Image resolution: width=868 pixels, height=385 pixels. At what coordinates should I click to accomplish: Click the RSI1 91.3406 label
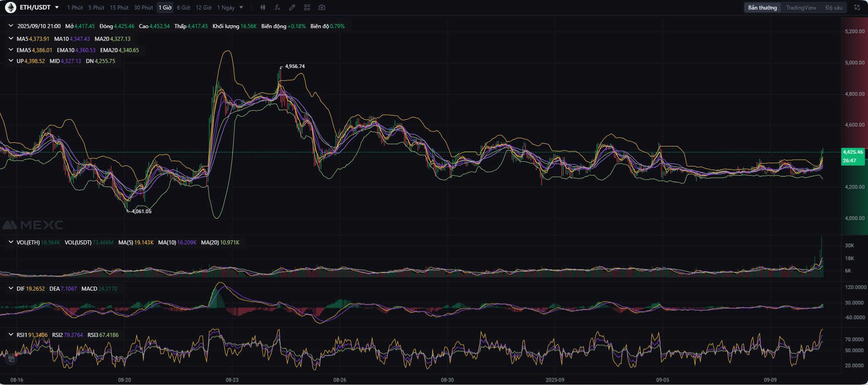[x=32, y=335]
